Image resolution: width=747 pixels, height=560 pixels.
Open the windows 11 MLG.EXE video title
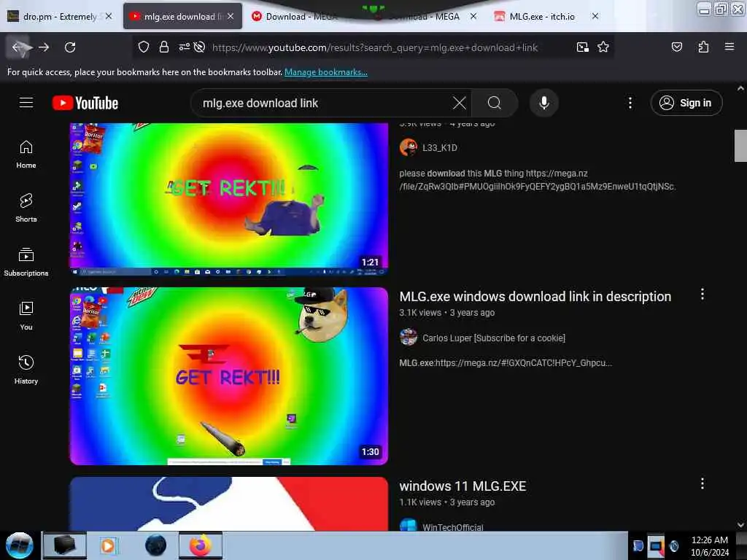coord(462,486)
